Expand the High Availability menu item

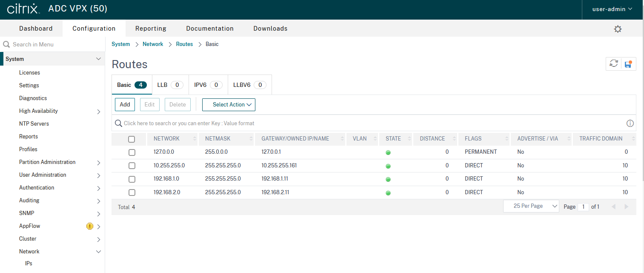pos(98,112)
